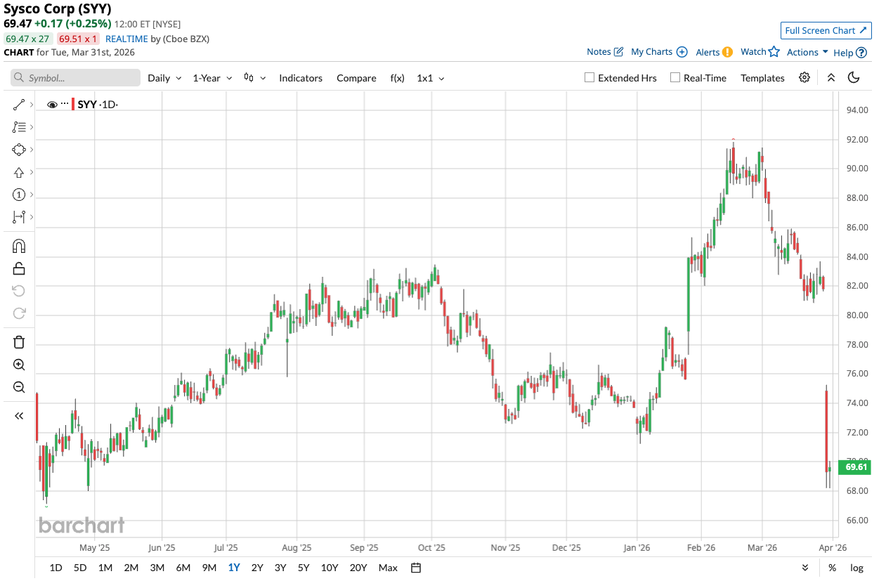
Task: Select the trend line drawing tool
Action: [x=19, y=105]
